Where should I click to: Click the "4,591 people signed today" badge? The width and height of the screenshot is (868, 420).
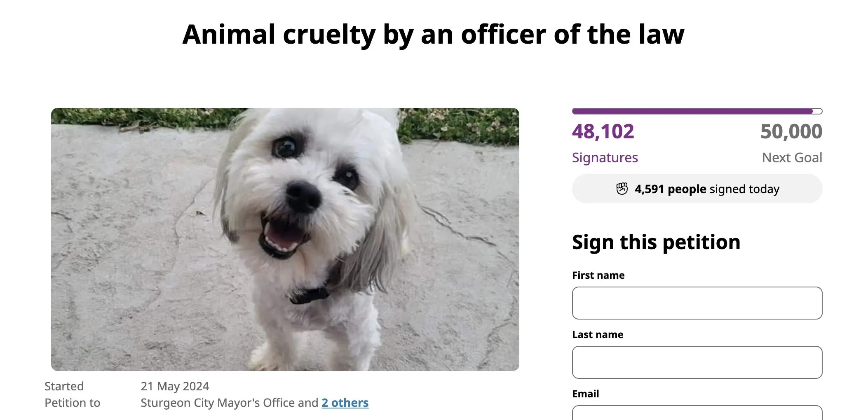(x=706, y=189)
